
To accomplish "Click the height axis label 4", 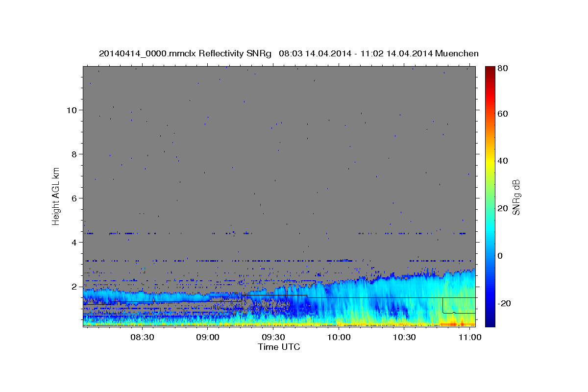I will pyautogui.click(x=74, y=242).
